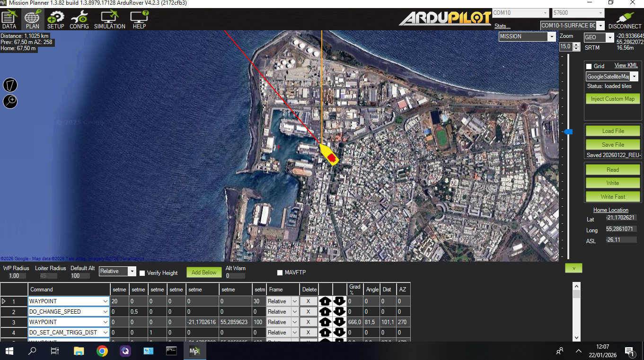Image resolution: width=644 pixels, height=360 pixels.
Task: Open Mission Planner from the taskbar
Action: (x=194, y=351)
